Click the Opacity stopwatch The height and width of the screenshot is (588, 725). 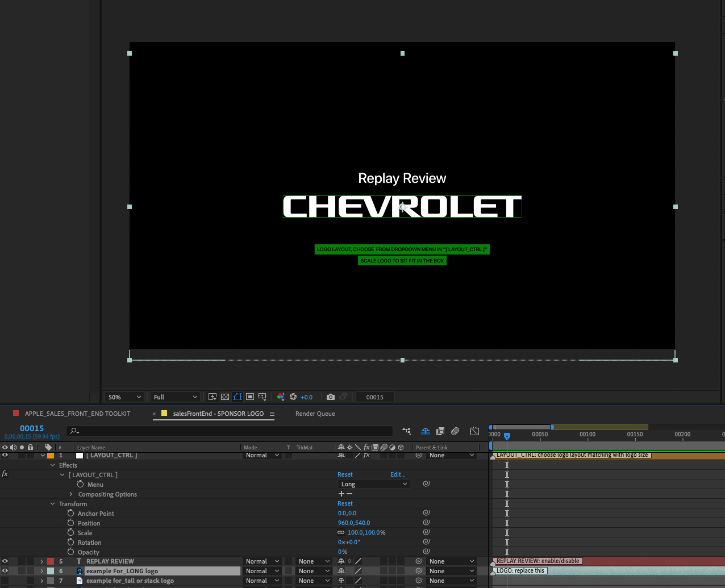tap(70, 552)
